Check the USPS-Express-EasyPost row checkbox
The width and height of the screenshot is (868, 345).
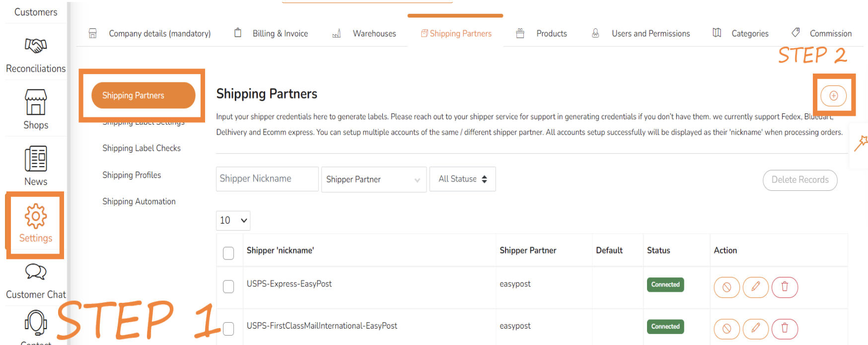228,287
